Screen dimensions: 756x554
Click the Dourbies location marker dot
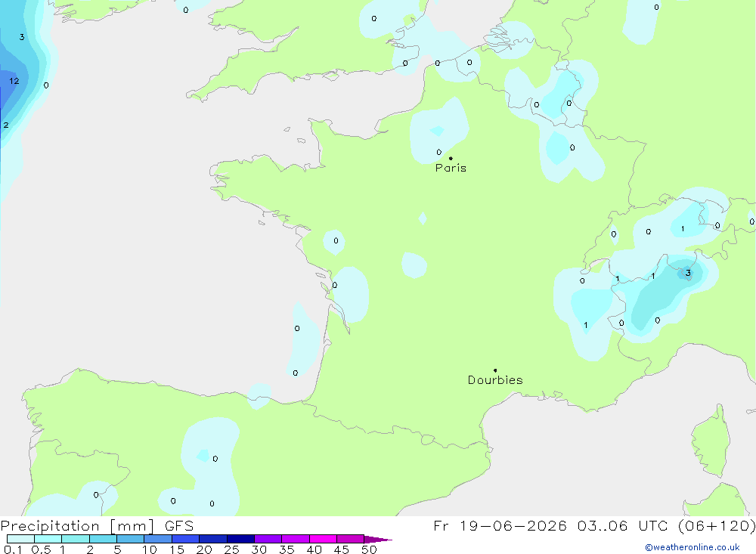tap(495, 370)
